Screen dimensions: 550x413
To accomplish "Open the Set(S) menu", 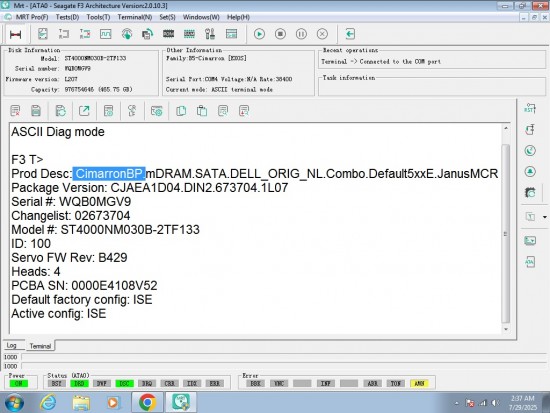I will click(x=167, y=17).
